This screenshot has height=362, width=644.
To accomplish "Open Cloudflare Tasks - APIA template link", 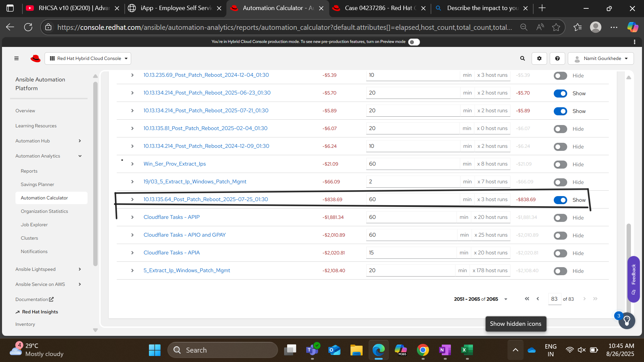I will coord(171,252).
